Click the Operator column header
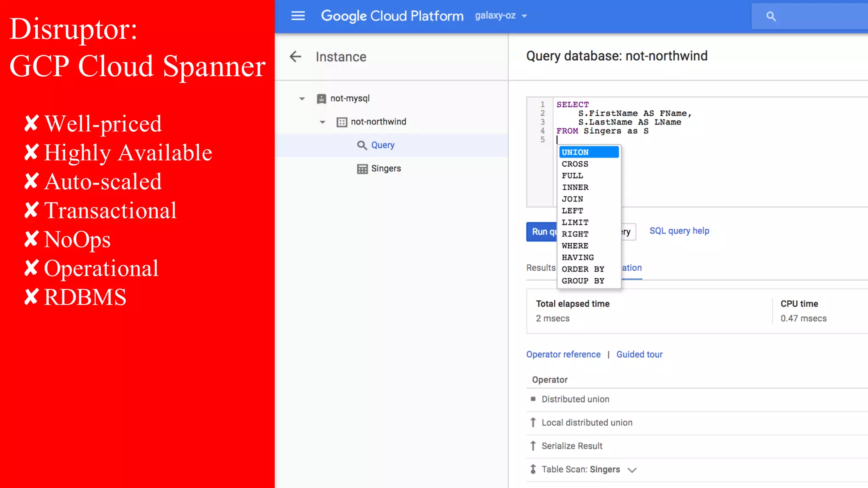 550,380
